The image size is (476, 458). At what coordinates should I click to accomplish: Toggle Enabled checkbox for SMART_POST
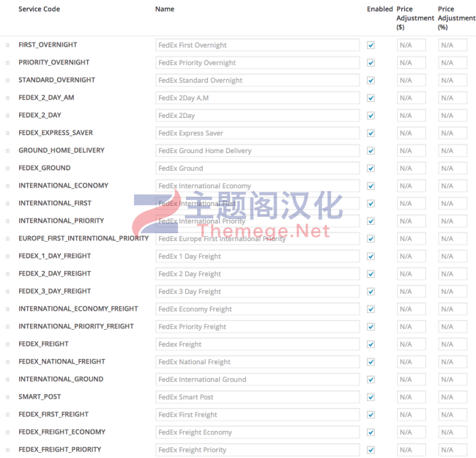pyautogui.click(x=371, y=398)
